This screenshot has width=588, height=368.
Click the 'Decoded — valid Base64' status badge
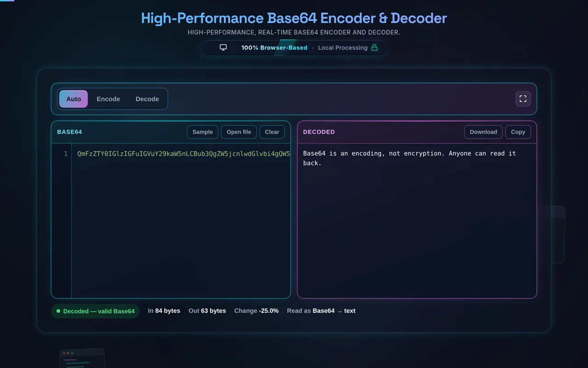(96, 311)
